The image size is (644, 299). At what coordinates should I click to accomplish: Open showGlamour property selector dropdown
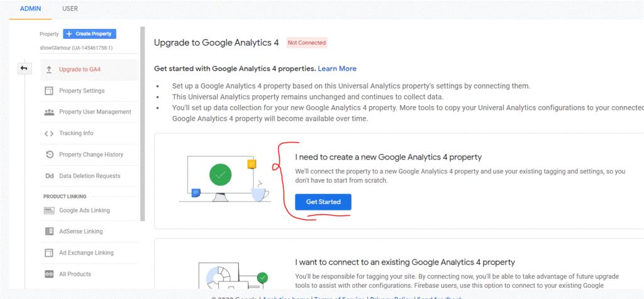coord(76,48)
